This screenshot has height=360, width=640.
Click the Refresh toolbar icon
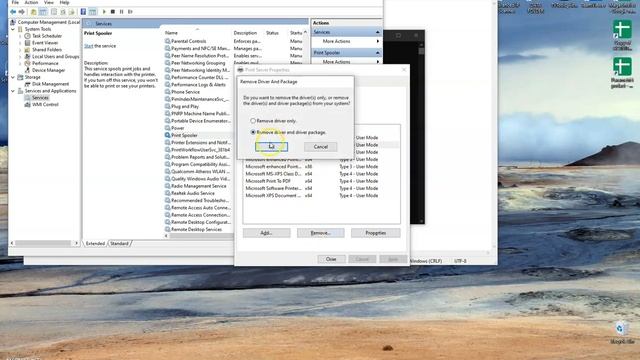click(63, 11)
